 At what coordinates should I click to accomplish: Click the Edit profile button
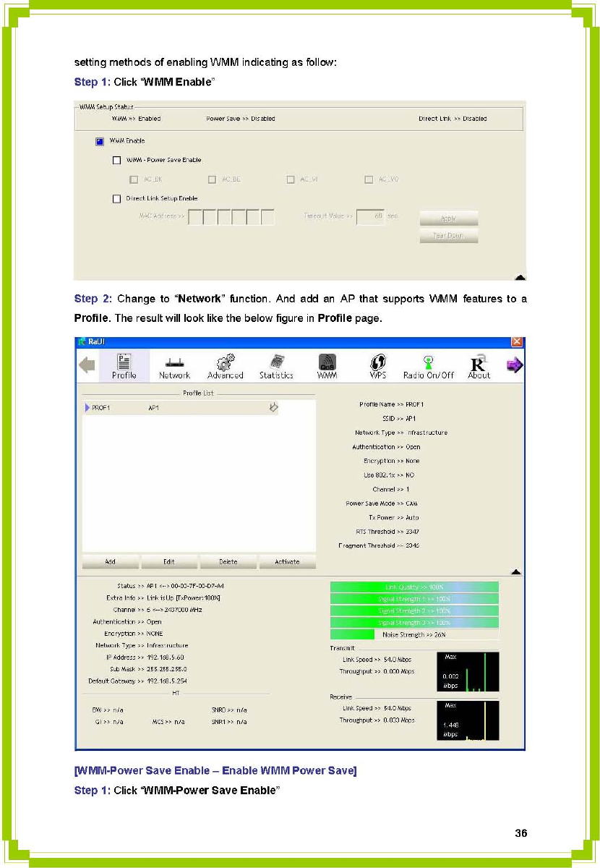point(169,562)
